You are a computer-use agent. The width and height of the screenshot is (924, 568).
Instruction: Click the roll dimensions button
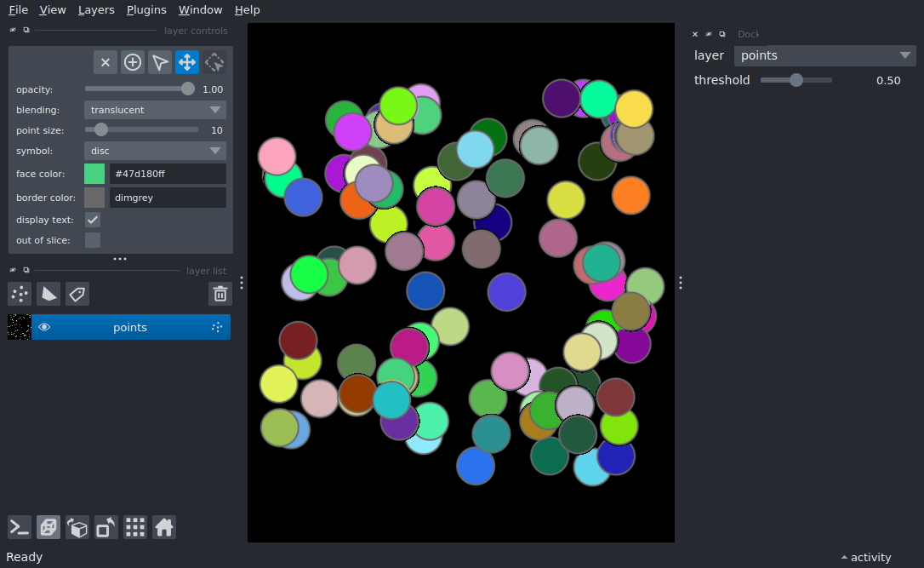[x=77, y=527]
